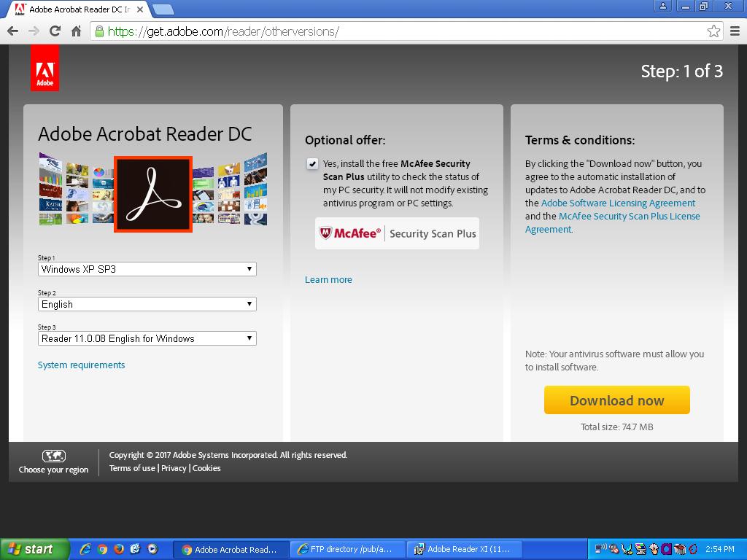747x560 pixels.
Task: Click the browser forward arrow
Action: pos(34,31)
